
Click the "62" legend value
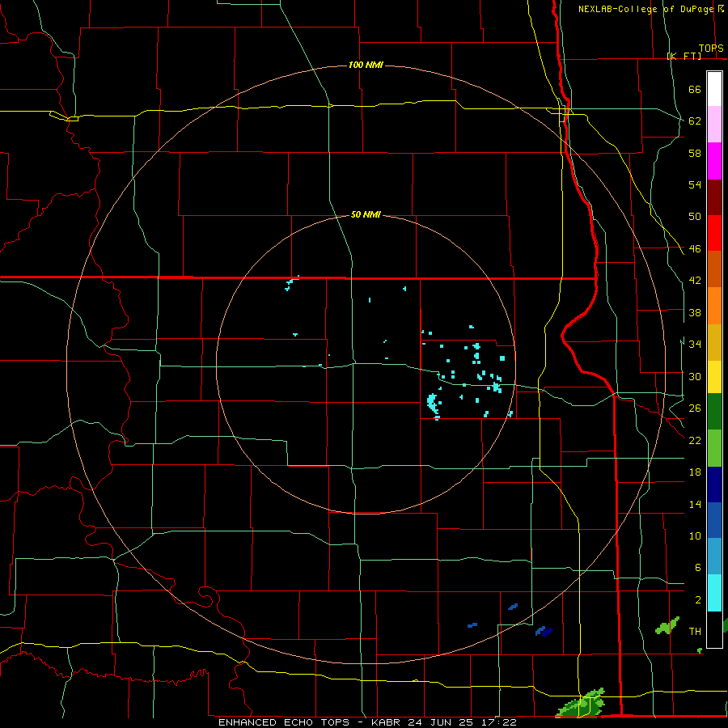click(x=695, y=121)
